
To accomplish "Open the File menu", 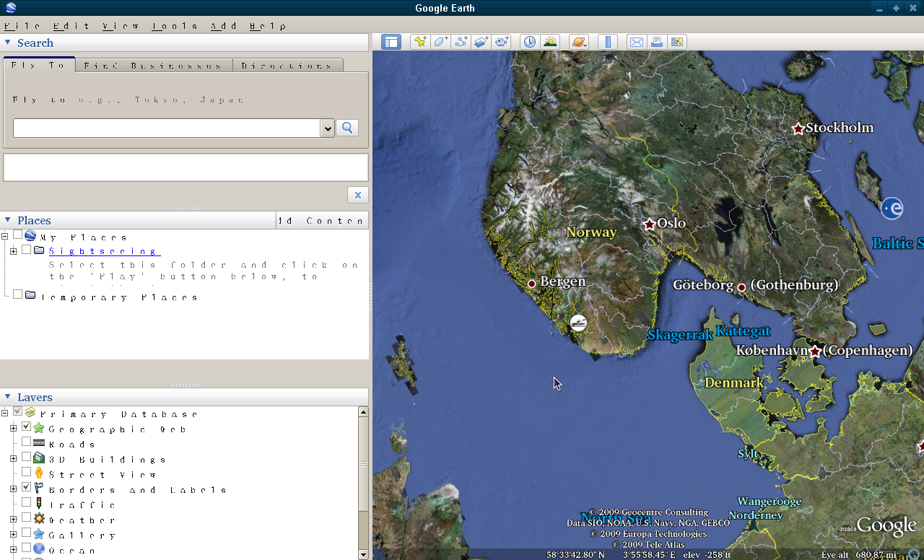I will tap(22, 26).
